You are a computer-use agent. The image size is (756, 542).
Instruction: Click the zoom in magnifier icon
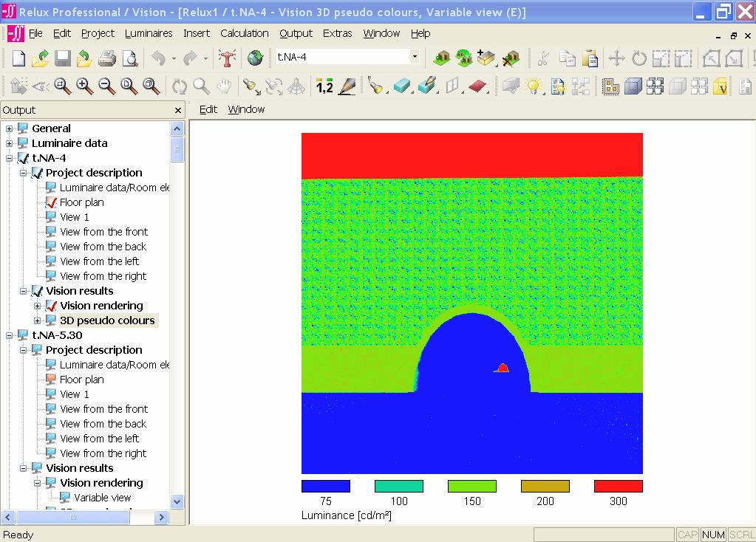pyautogui.click(x=84, y=86)
